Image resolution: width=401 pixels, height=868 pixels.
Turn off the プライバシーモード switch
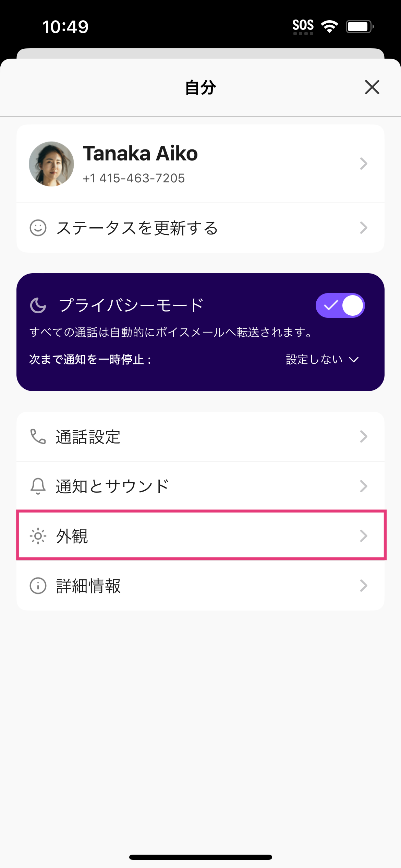click(x=340, y=305)
